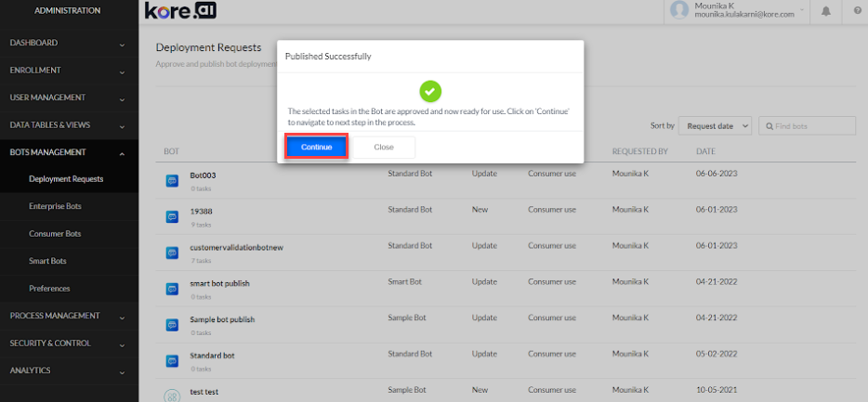868x402 pixels.
Task: Open the Request date sort dropdown
Action: pyautogui.click(x=715, y=125)
